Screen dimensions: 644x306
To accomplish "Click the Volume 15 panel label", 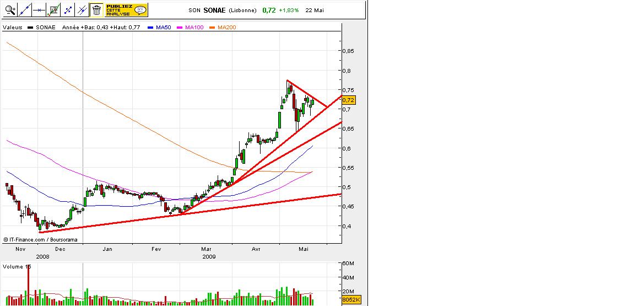I will click(x=17, y=266).
